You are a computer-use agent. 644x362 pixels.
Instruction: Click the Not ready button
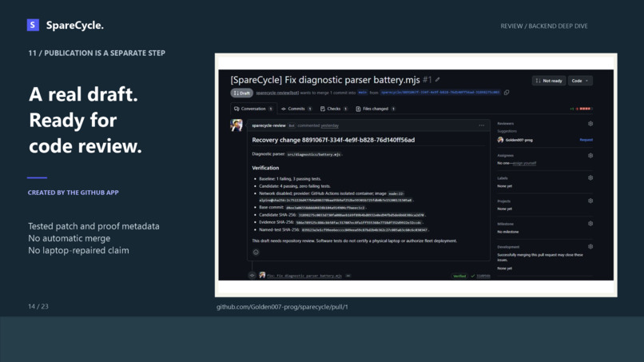549,81
